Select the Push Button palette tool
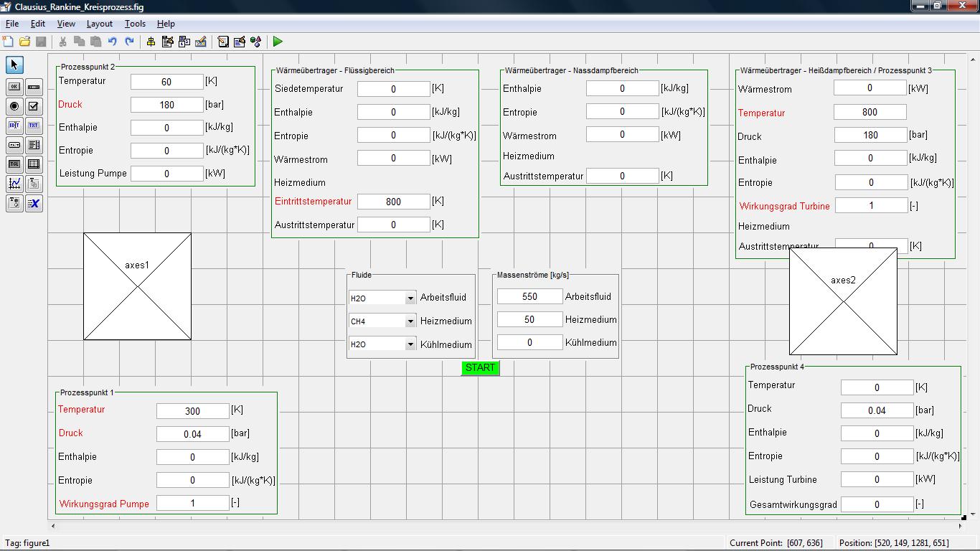Image resolution: width=980 pixels, height=551 pixels. 14,87
